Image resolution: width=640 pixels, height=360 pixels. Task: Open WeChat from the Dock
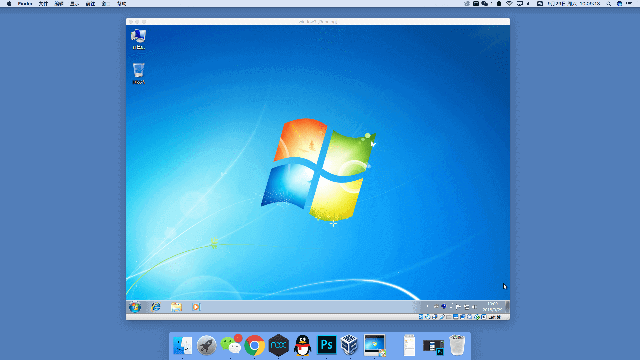231,345
